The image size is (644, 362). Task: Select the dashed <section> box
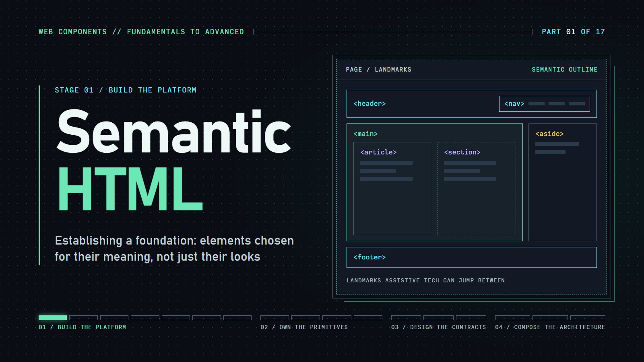click(477, 189)
